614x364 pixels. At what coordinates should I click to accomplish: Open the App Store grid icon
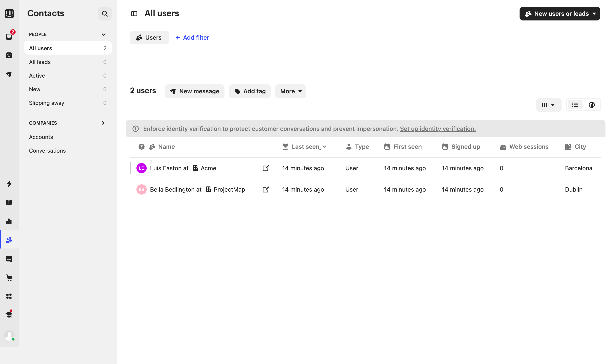9,296
